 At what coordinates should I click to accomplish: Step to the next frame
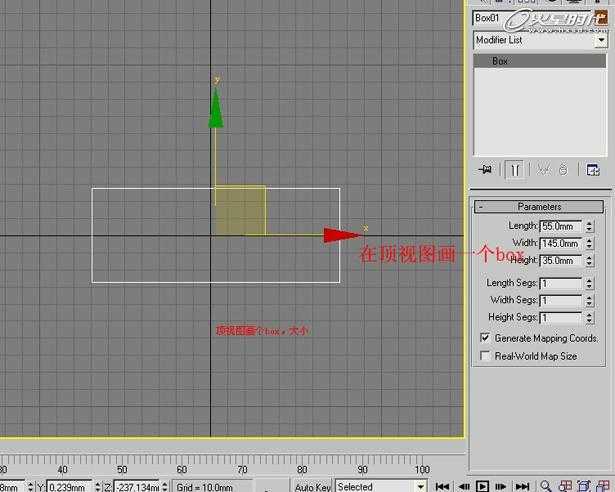[x=501, y=487]
